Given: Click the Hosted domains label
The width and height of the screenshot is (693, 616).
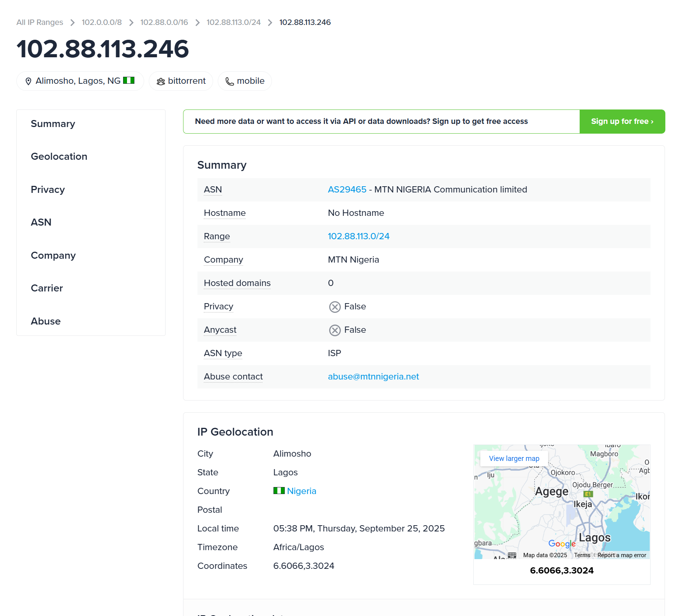Looking at the screenshot, I should point(237,283).
